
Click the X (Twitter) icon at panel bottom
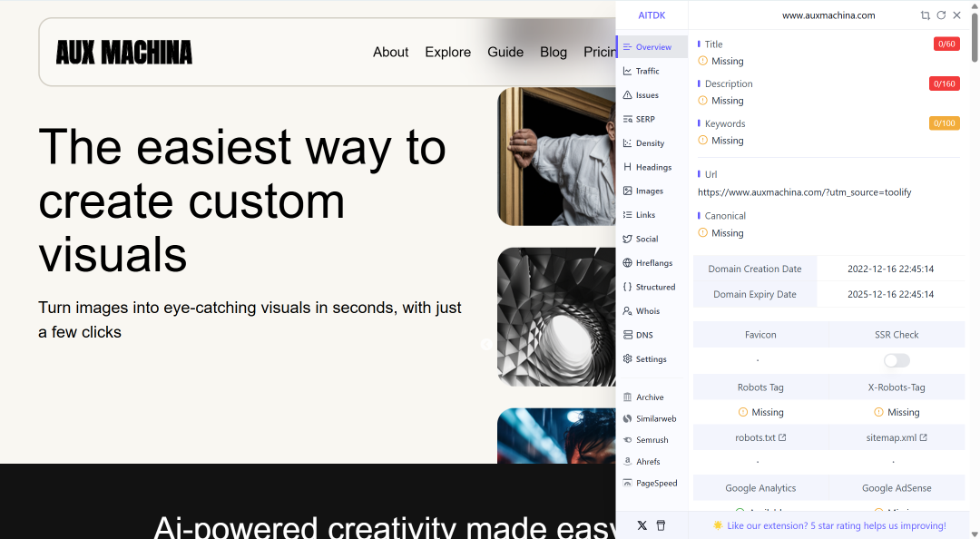pos(642,525)
